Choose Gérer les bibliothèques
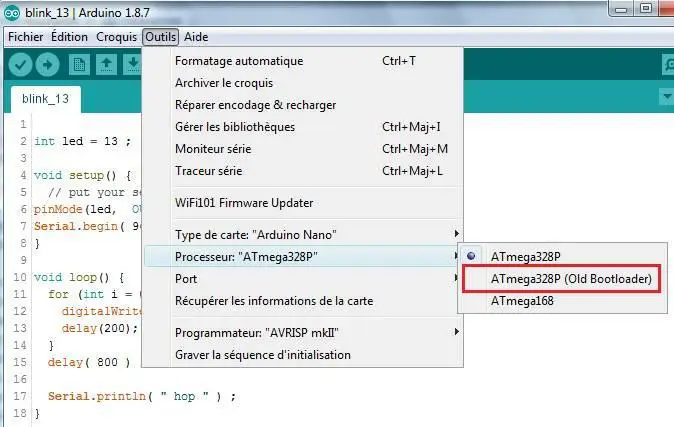Viewport: 674px width, 427px height. [x=303, y=127]
